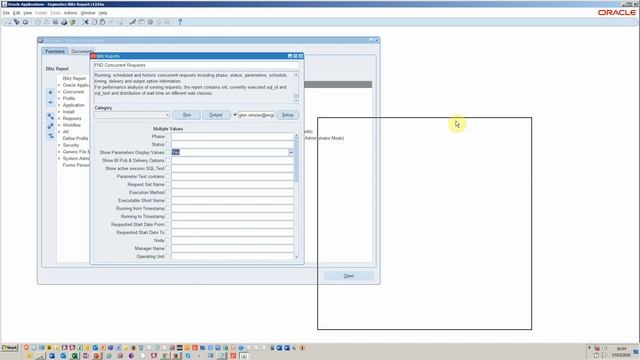The width and height of the screenshot is (640, 360).
Task: Expand the Install tree node
Action: (x=59, y=112)
